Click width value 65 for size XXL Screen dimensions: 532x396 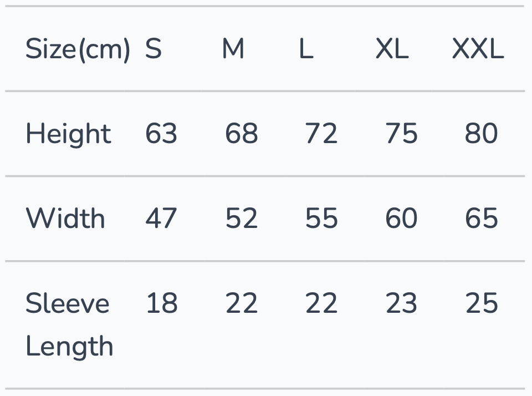(481, 218)
